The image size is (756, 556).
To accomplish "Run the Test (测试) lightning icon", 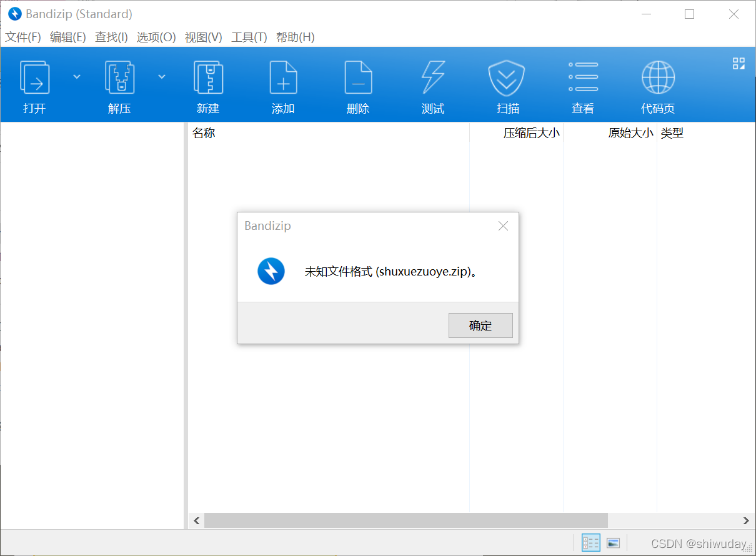I will [x=433, y=77].
